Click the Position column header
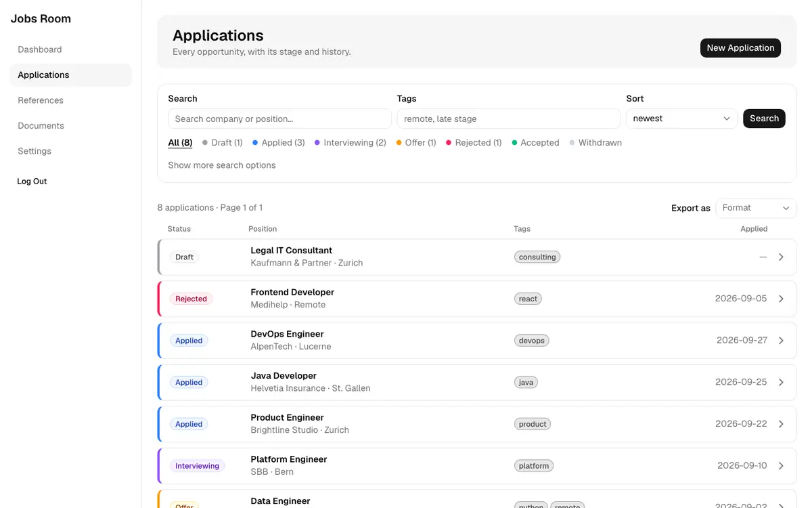The height and width of the screenshot is (508, 812). point(263,229)
